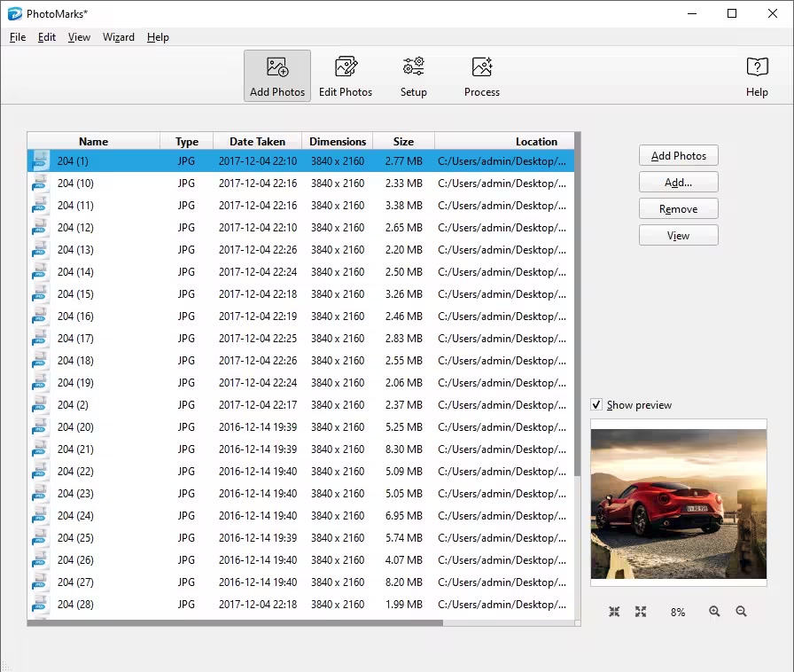Sort the list by Name column
Viewport: 794px width, 672px height.
[93, 142]
